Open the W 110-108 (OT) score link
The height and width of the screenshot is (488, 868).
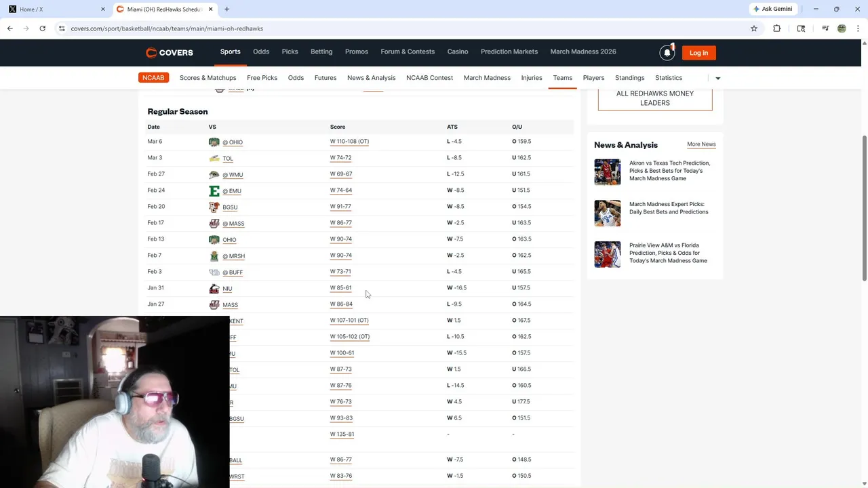tap(349, 142)
